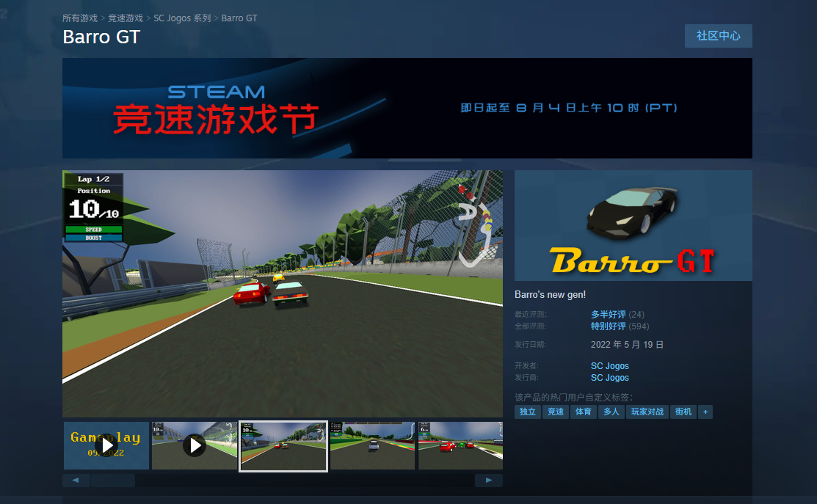817x504 pixels.
Task: Open the 社区中心 community hub button
Action: (718, 36)
